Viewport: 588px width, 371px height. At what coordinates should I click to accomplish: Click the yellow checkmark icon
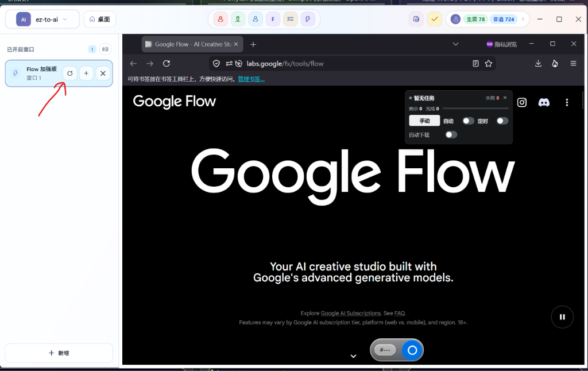[434, 19]
